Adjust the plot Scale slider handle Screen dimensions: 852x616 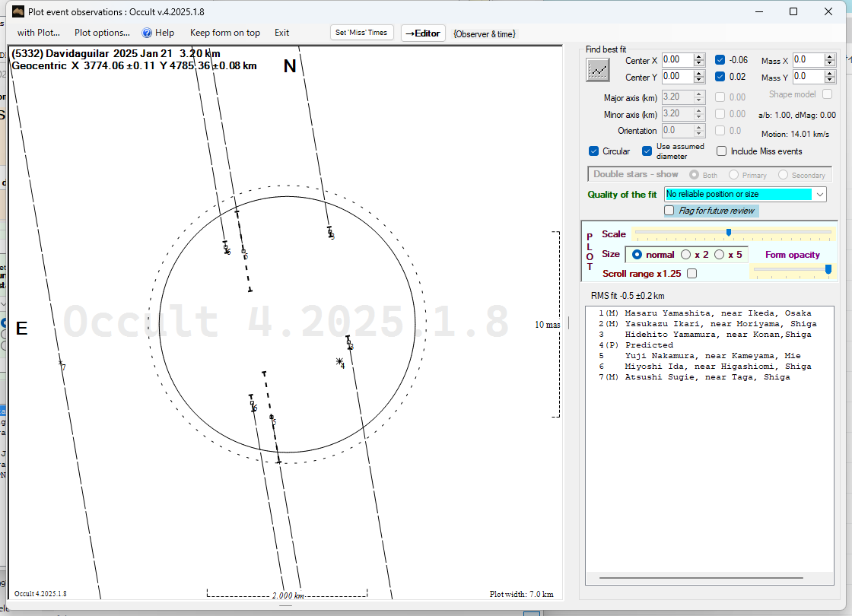click(x=729, y=233)
